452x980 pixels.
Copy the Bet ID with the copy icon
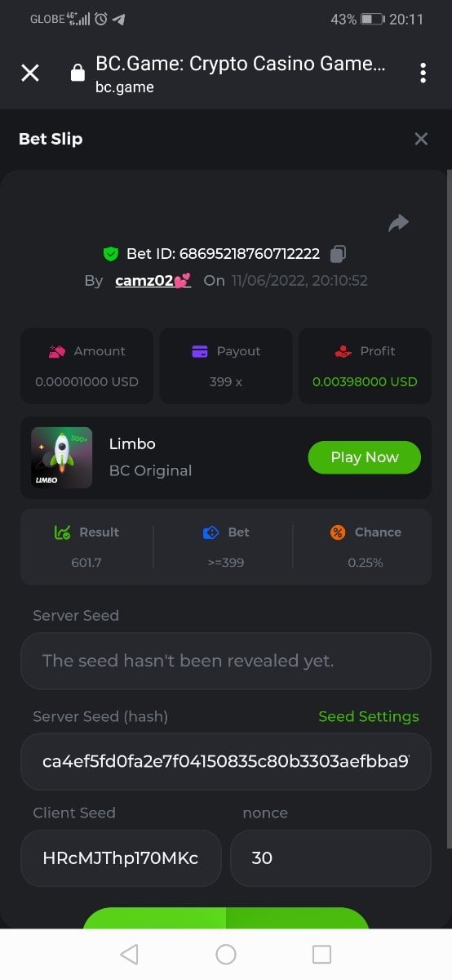coord(338,254)
